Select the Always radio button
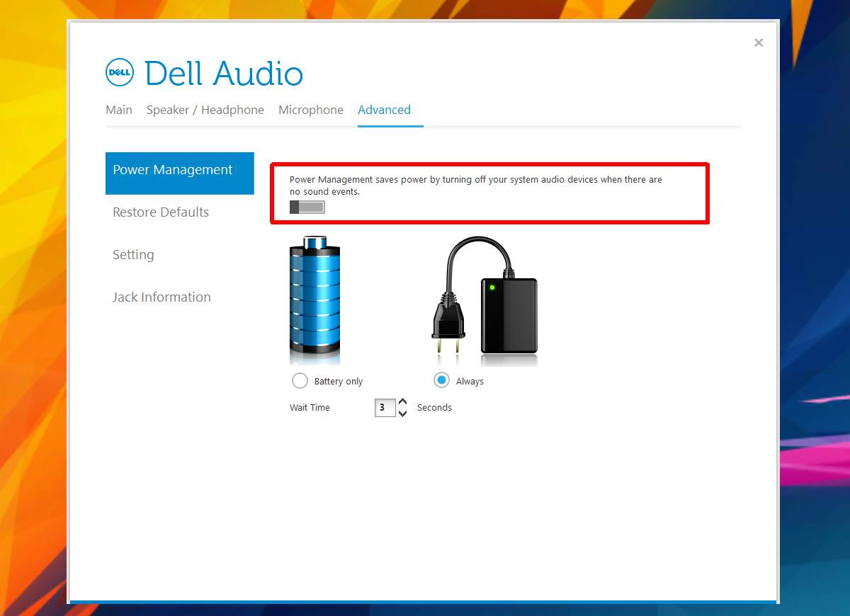Image resolution: width=850 pixels, height=616 pixels. click(442, 380)
